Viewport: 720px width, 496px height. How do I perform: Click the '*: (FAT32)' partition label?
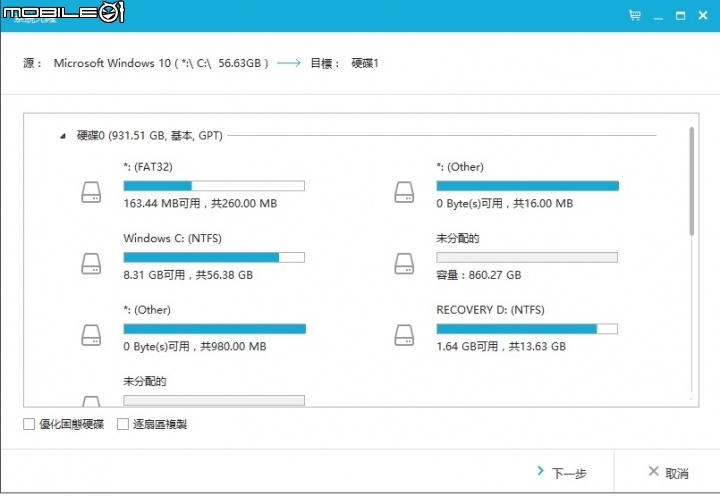pos(148,167)
